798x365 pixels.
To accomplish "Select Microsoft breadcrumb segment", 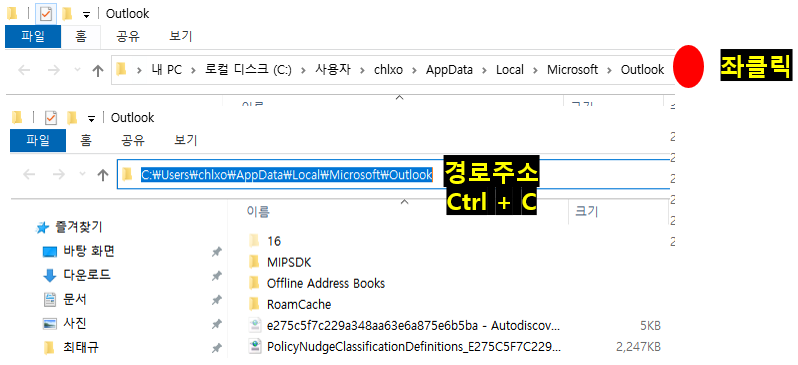I will point(573,70).
